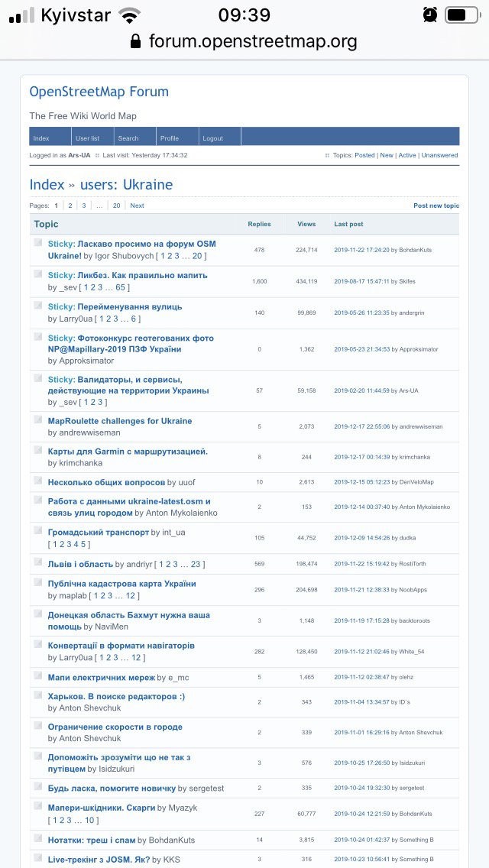Open last post 2019-11-22 17:24:20 by BohdanKuts
This screenshot has height=868, width=489.
[x=361, y=250]
